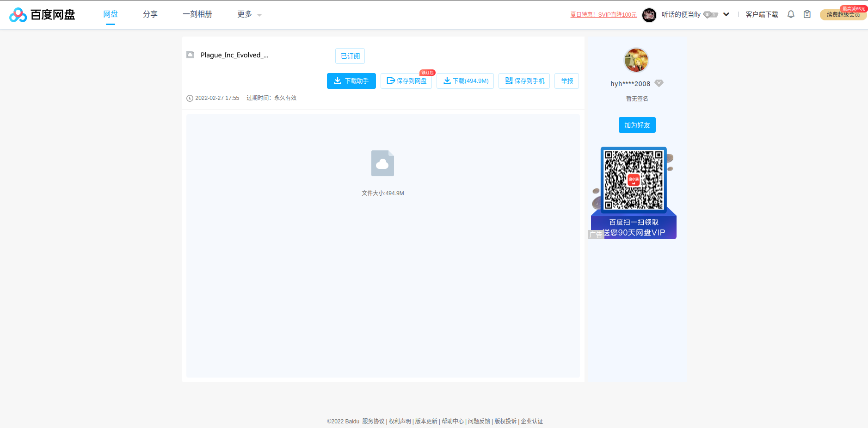This screenshot has height=428, width=868.
Task: Open notifications bell icon
Action: (x=791, y=14)
